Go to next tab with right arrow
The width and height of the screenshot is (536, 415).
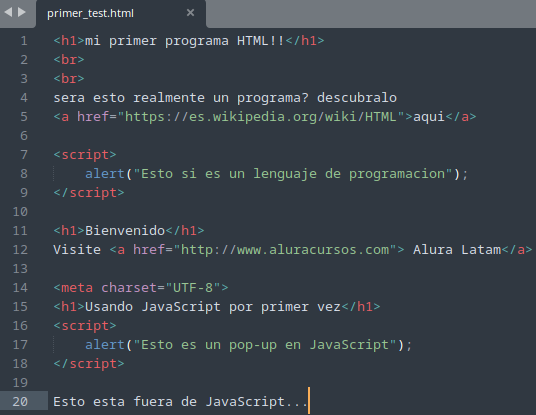tap(22, 12)
